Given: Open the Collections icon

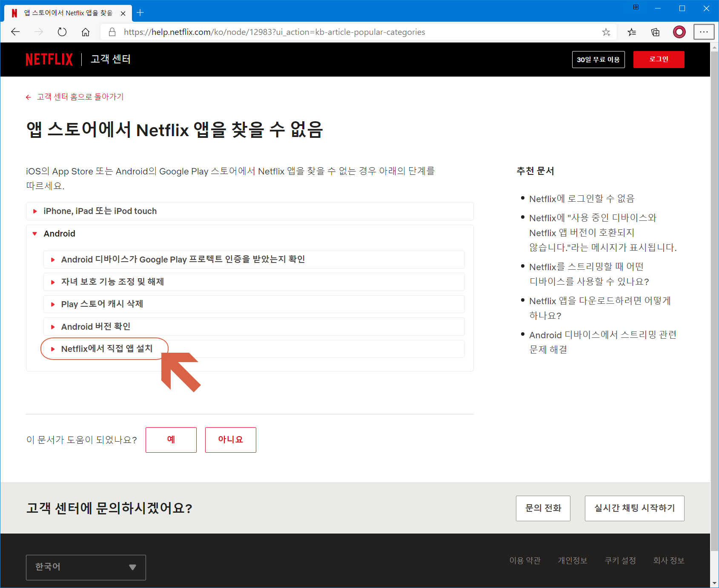Looking at the screenshot, I should [656, 32].
